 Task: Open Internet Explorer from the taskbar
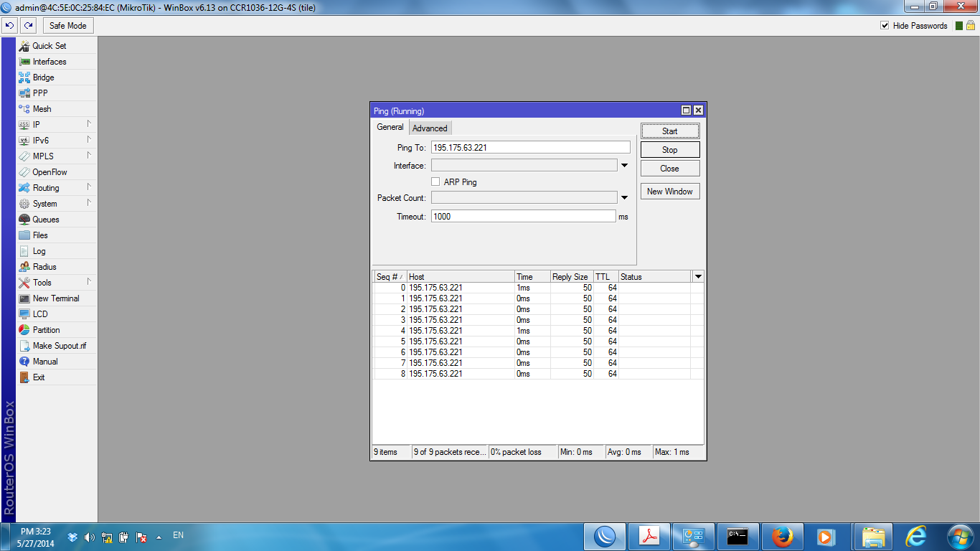(917, 537)
